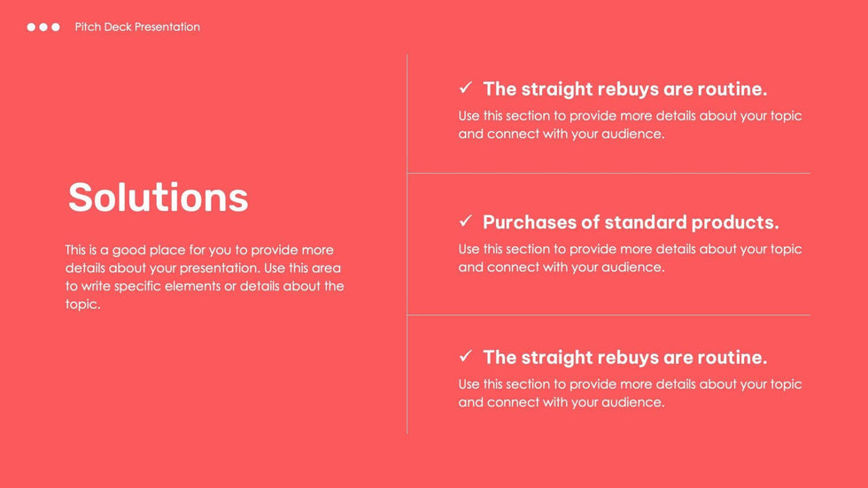Click the checkmark beside Purchases of standard products
Viewport: 868px width, 488px height.
466,221
